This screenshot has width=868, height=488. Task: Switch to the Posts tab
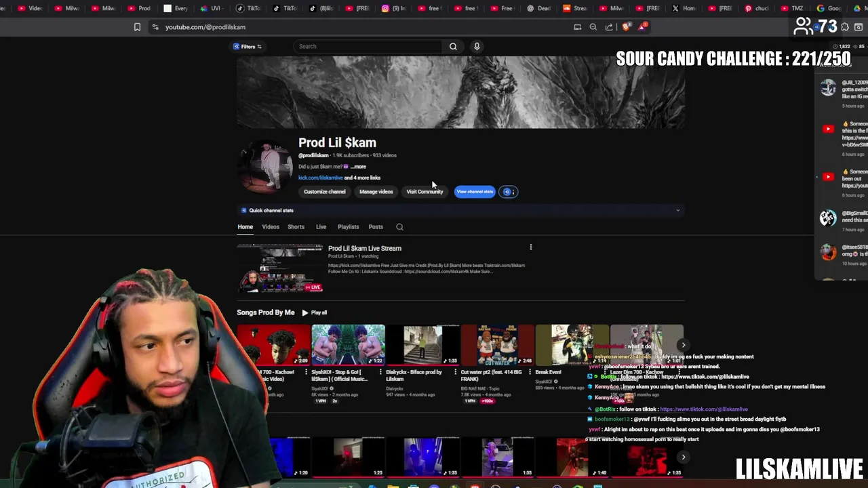tap(376, 227)
